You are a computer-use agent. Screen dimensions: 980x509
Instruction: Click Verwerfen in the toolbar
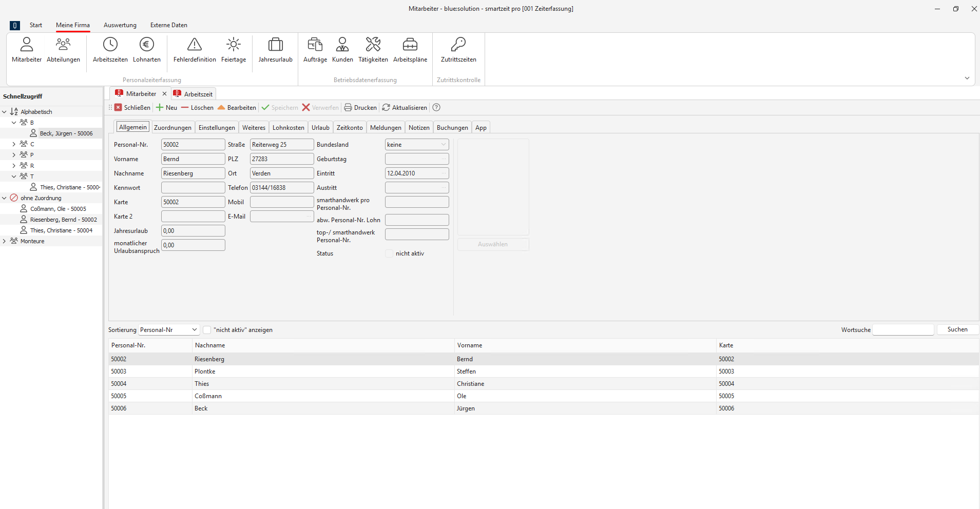point(320,108)
